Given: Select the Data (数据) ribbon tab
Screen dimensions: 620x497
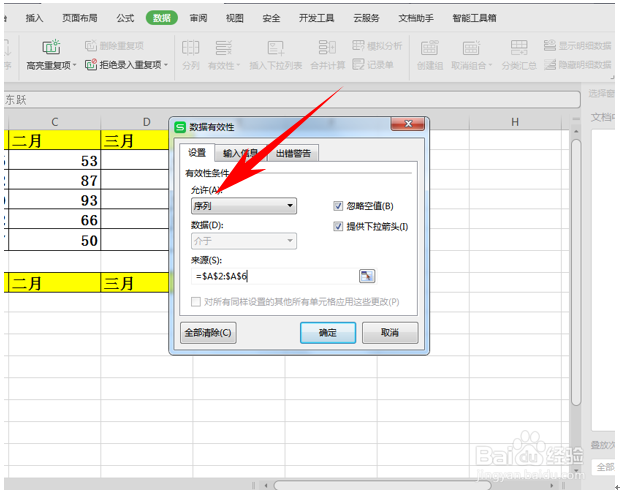Looking at the screenshot, I should point(162,18).
